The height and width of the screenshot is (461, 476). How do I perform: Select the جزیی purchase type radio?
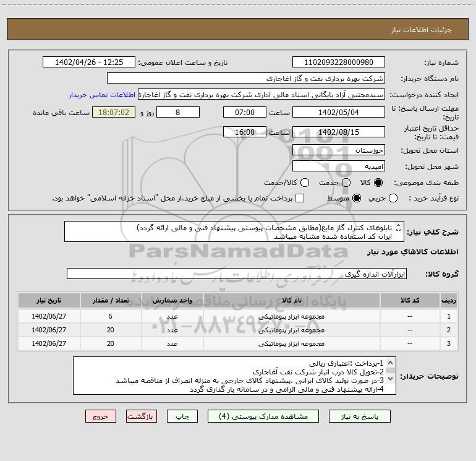pyautogui.click(x=393, y=198)
